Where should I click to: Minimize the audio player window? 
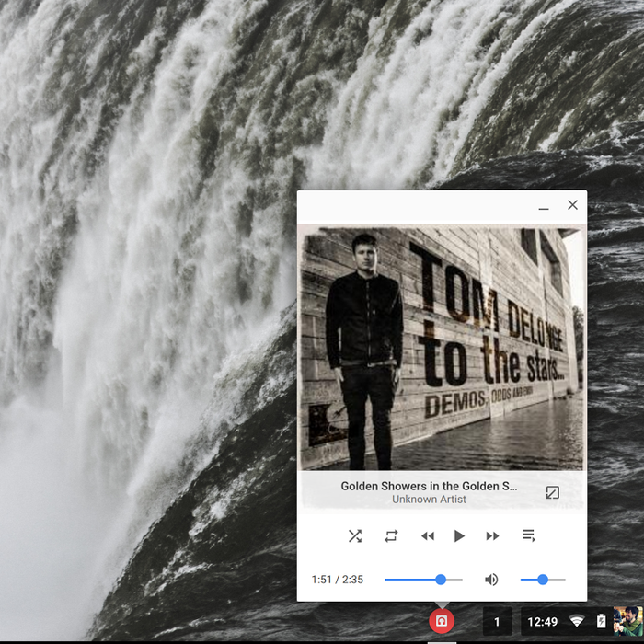tap(544, 206)
